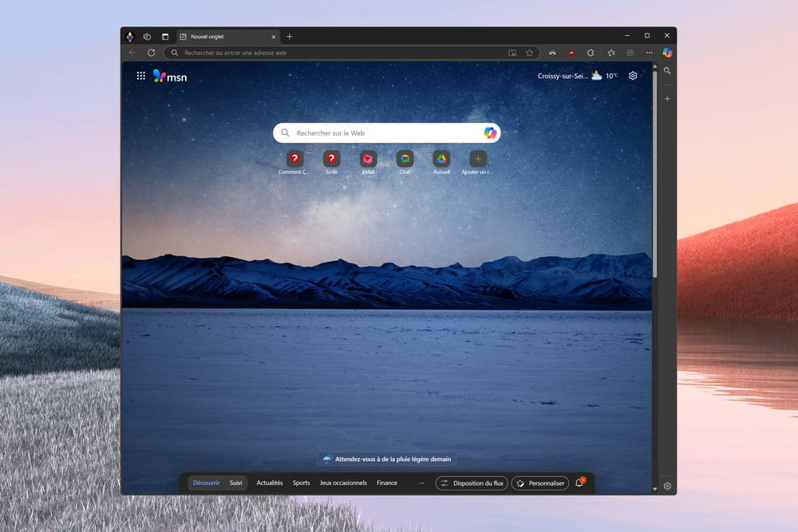This screenshot has width=798, height=532.
Task: Open Copilot icon inside search box
Action: [x=490, y=132]
